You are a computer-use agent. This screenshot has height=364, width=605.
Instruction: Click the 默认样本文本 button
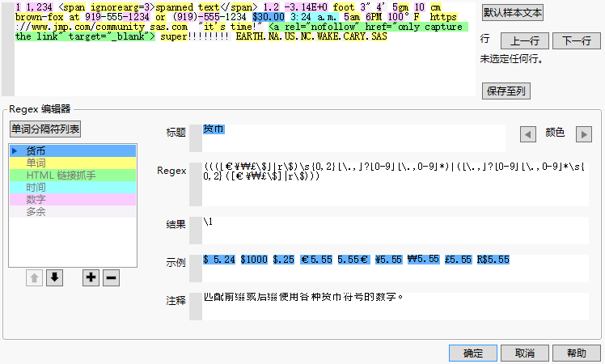pos(513,13)
